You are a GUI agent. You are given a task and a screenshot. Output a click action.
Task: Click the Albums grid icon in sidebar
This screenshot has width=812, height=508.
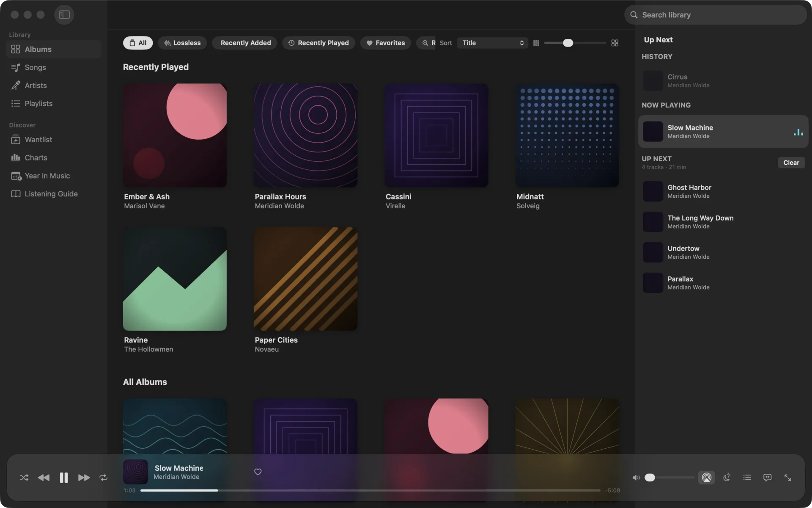pos(16,49)
